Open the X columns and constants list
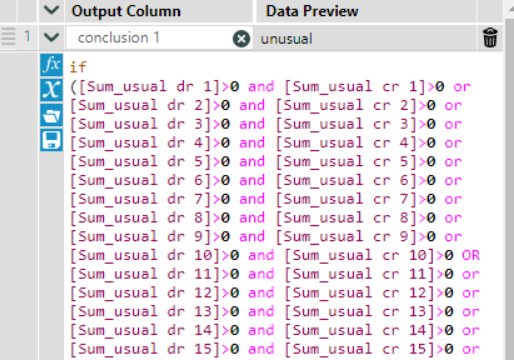 click(x=51, y=90)
